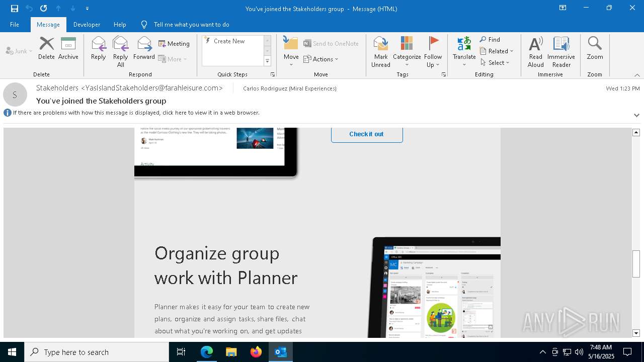Image resolution: width=644 pixels, height=362 pixels.
Task: Archive the message
Action: click(x=68, y=48)
